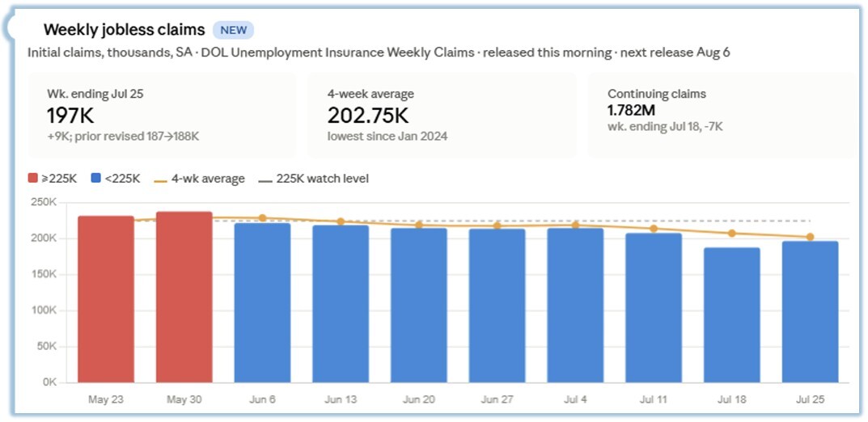Select the 4-week average card
Viewport: 868px width, 422px height.
tap(442, 115)
